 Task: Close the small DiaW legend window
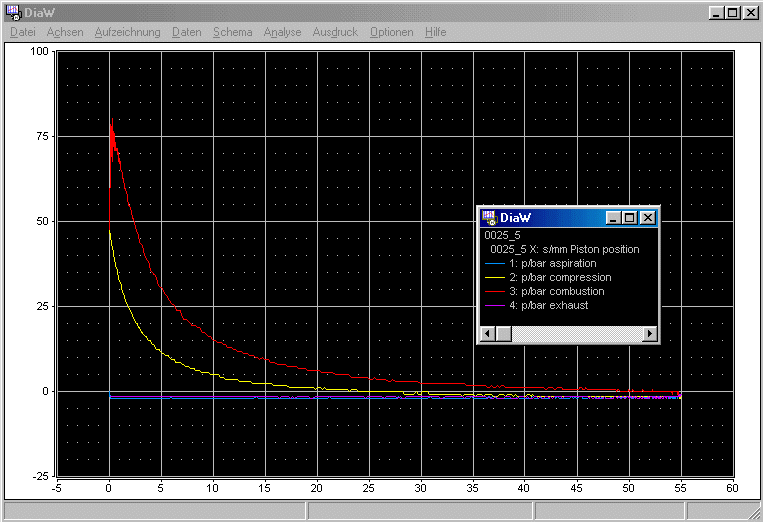click(x=647, y=218)
